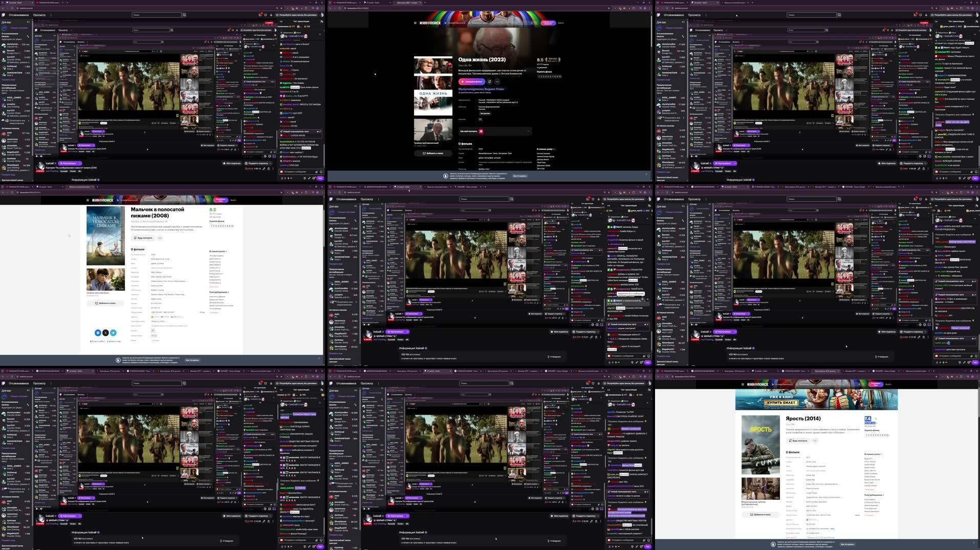Open hamburger menu on Мальчик в полосатой пижаме page

pyautogui.click(x=88, y=200)
